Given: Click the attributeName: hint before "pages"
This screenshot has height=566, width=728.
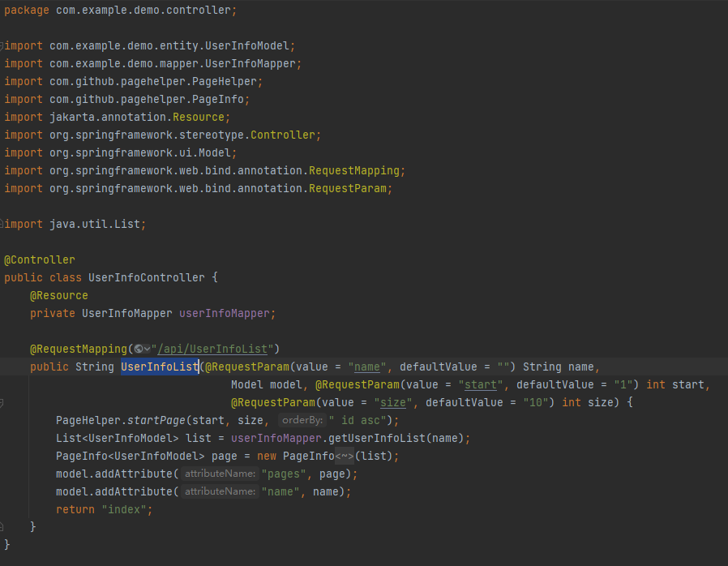Looking at the screenshot, I should point(220,474).
